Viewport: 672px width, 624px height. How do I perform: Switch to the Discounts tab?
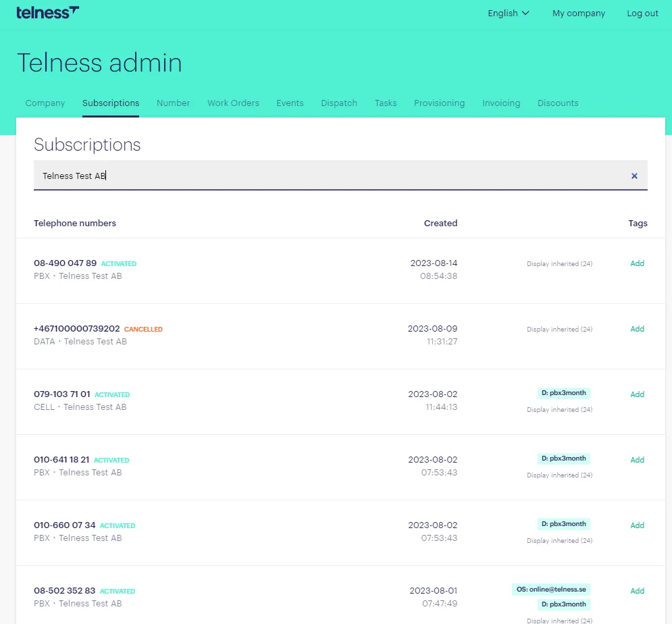[558, 103]
